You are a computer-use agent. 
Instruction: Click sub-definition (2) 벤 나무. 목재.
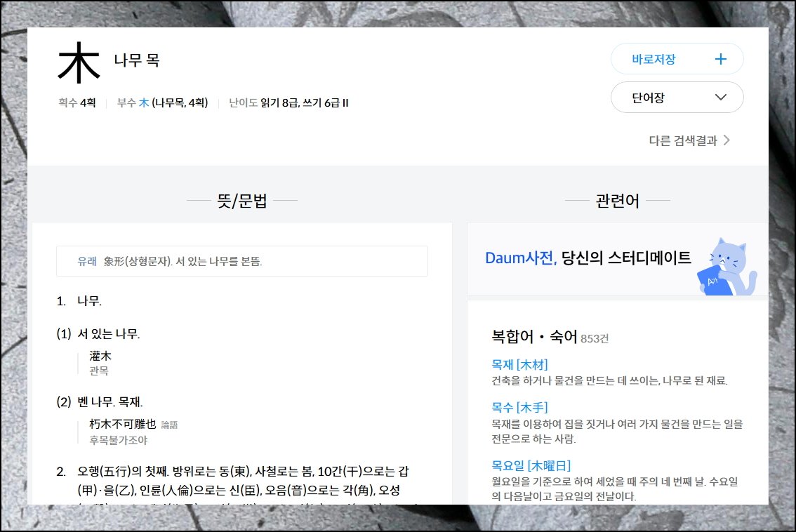tap(100, 402)
